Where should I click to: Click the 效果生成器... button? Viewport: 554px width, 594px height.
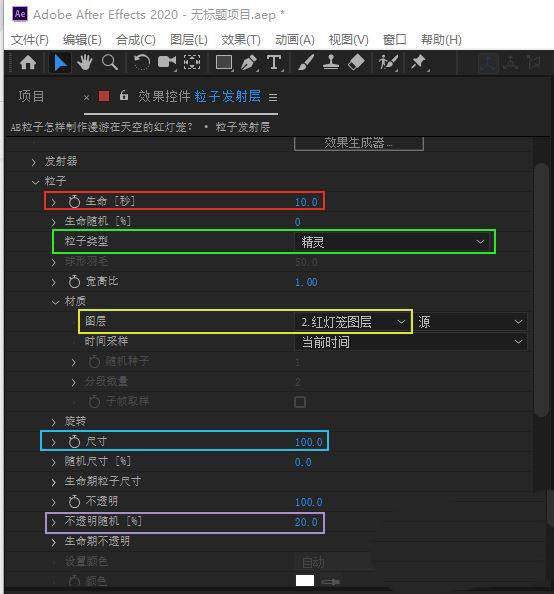358,143
